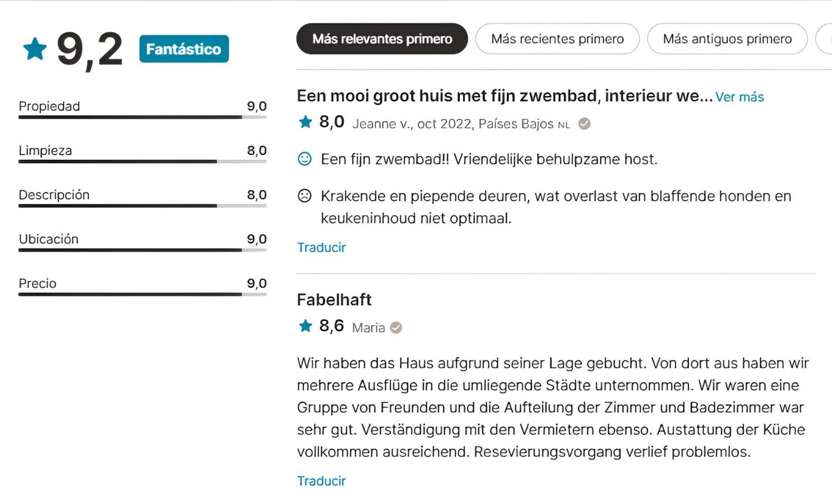The width and height of the screenshot is (832, 504).
Task: Translate Maria's Fabelhaft review
Action: click(x=321, y=481)
